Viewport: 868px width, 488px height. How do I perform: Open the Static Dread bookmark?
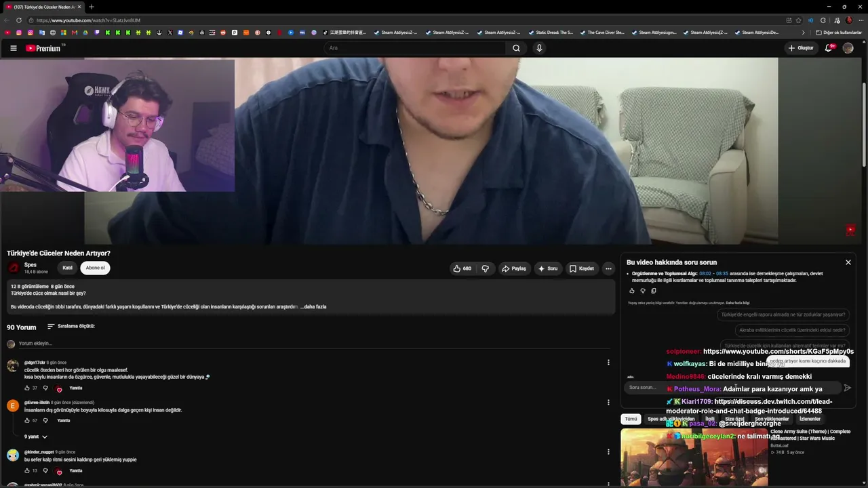[551, 33]
